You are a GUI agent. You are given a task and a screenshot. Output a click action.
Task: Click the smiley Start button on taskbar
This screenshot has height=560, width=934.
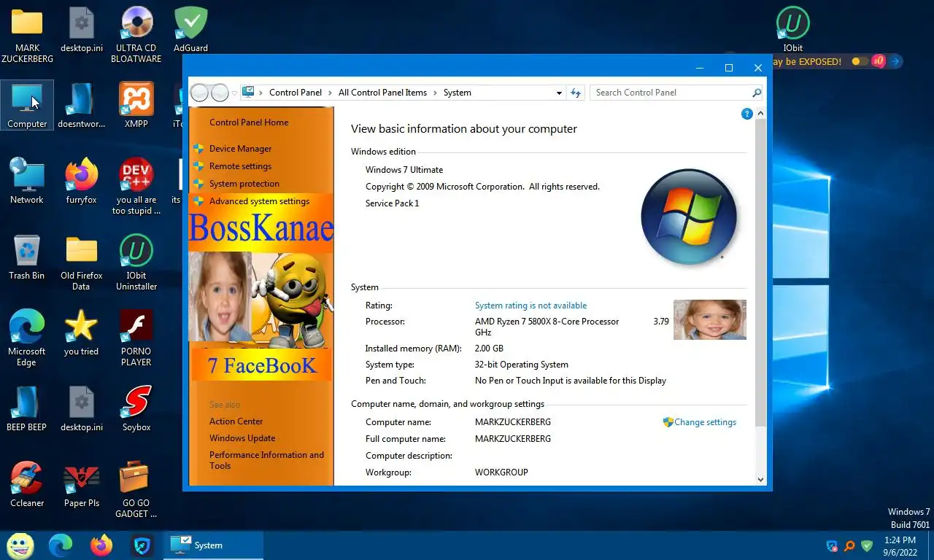pyautogui.click(x=20, y=545)
